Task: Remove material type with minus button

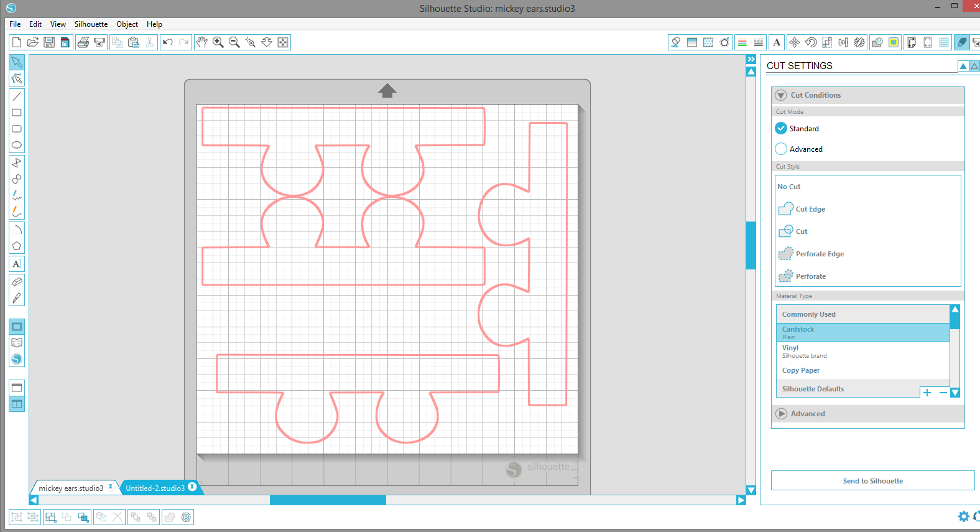Action: [x=943, y=393]
